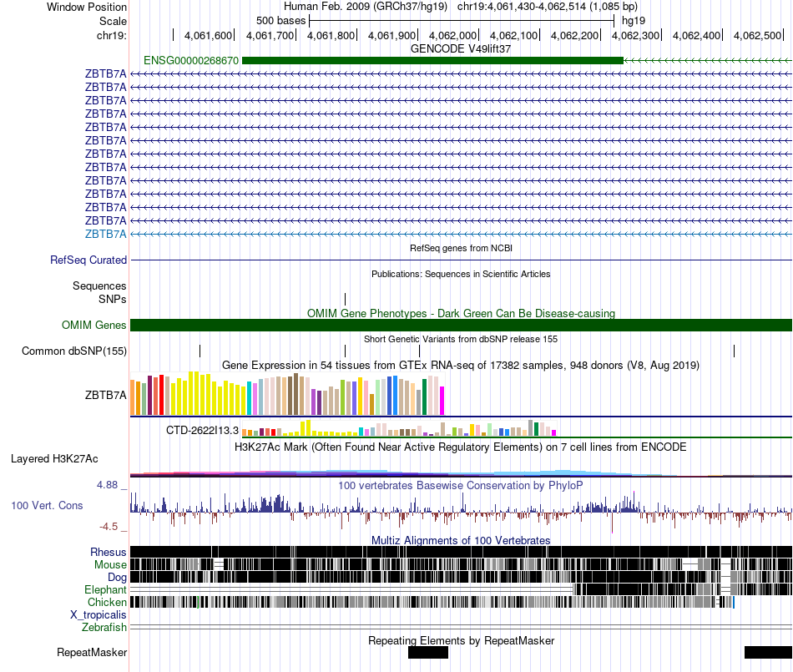Click the 4,062,200 coordinate on the ruler
793x672 pixels.
(x=574, y=35)
